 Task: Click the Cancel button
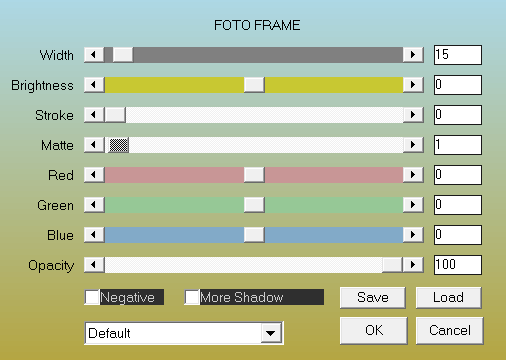tap(450, 330)
